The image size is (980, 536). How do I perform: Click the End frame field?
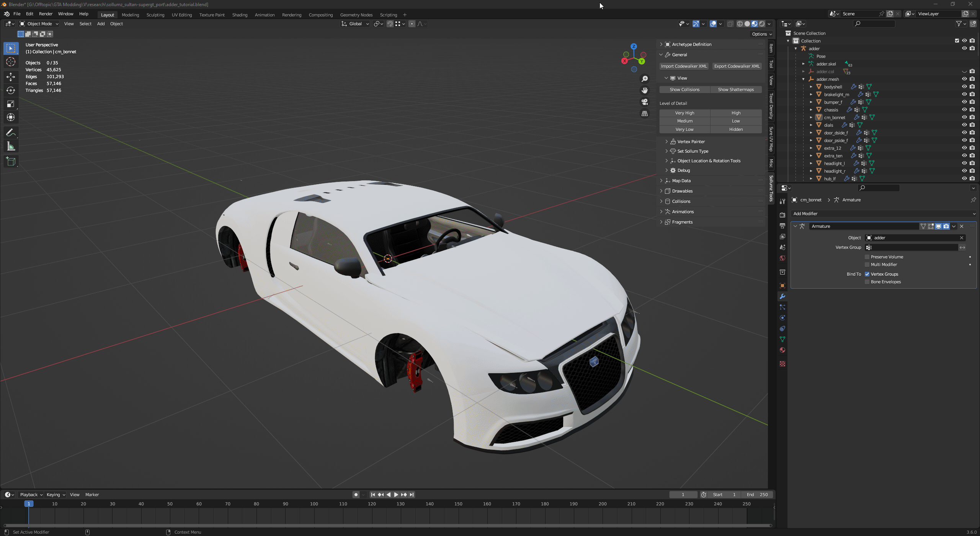point(757,495)
